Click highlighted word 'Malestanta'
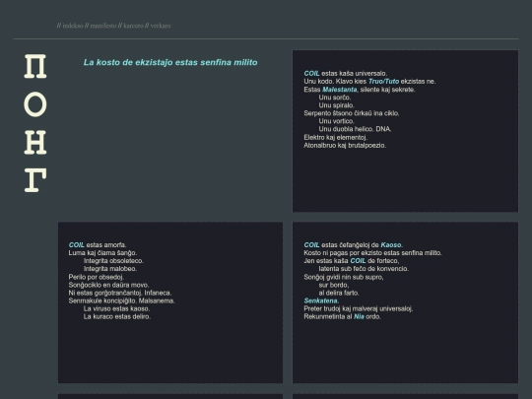The height and width of the screenshot is (399, 532). (340, 90)
